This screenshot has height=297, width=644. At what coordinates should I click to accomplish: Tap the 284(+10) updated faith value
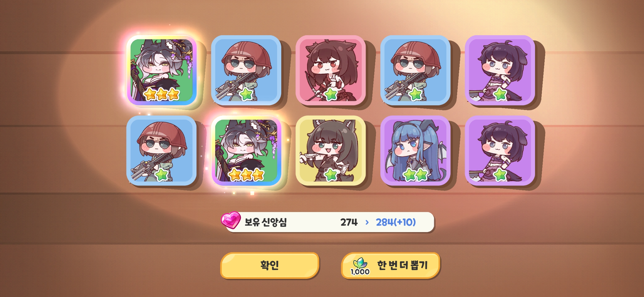coord(396,222)
